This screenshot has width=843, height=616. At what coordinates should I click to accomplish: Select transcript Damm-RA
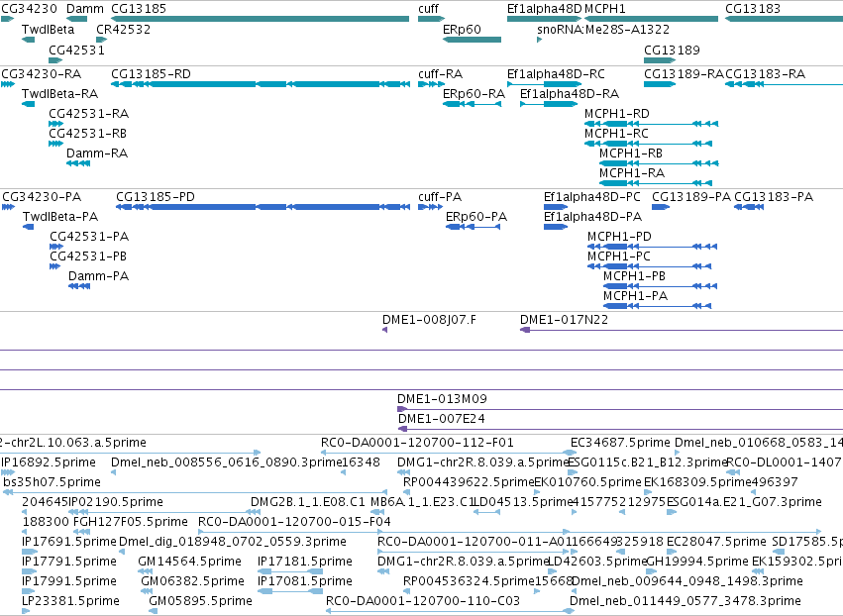(x=97, y=154)
